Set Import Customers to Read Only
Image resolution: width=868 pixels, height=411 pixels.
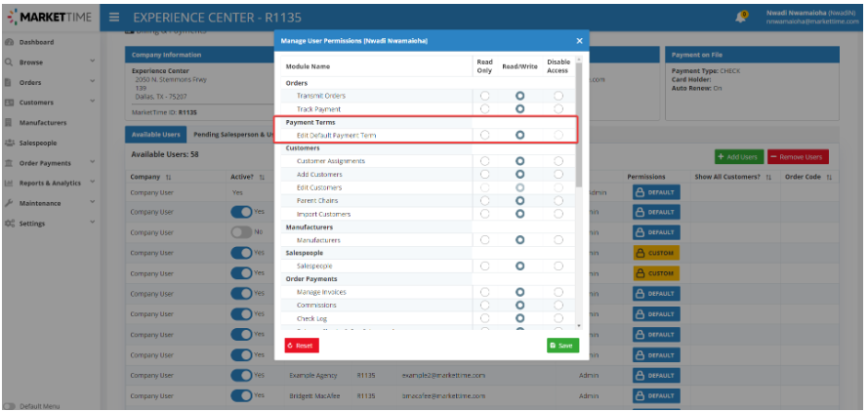pyautogui.click(x=485, y=214)
